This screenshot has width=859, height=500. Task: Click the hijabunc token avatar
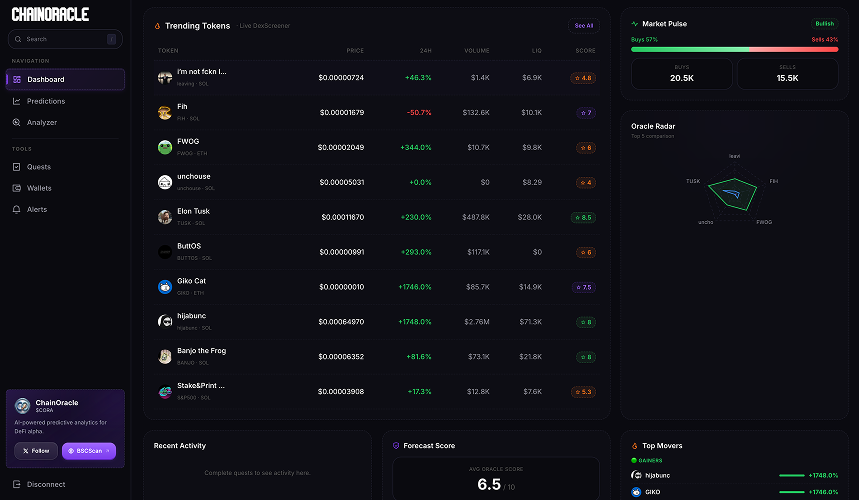pyautogui.click(x=165, y=321)
